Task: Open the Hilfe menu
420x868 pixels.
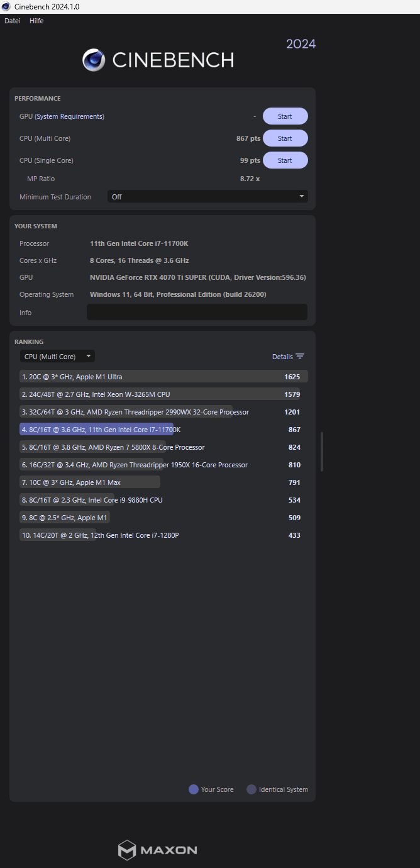Action: coord(36,21)
